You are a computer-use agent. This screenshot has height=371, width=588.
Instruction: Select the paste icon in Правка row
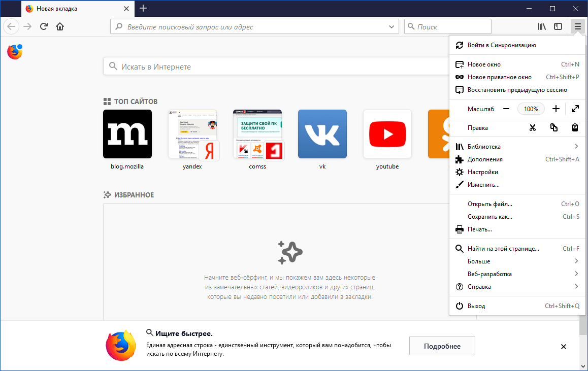click(x=575, y=127)
